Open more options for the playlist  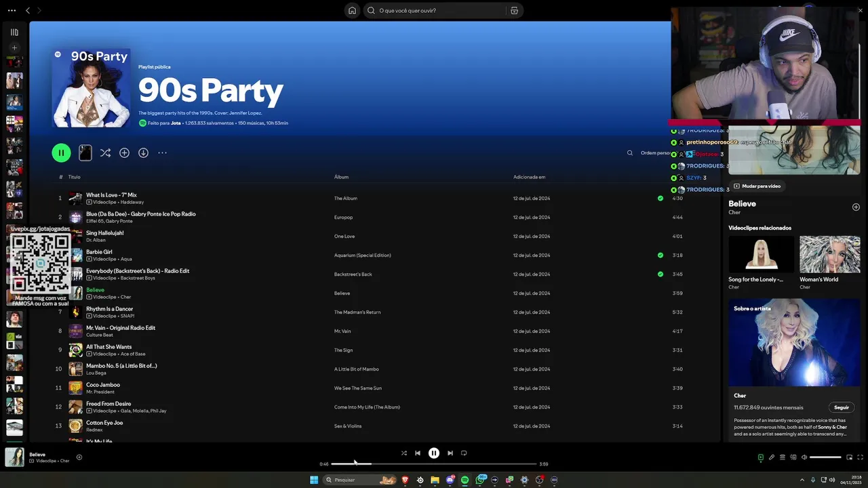tap(162, 152)
